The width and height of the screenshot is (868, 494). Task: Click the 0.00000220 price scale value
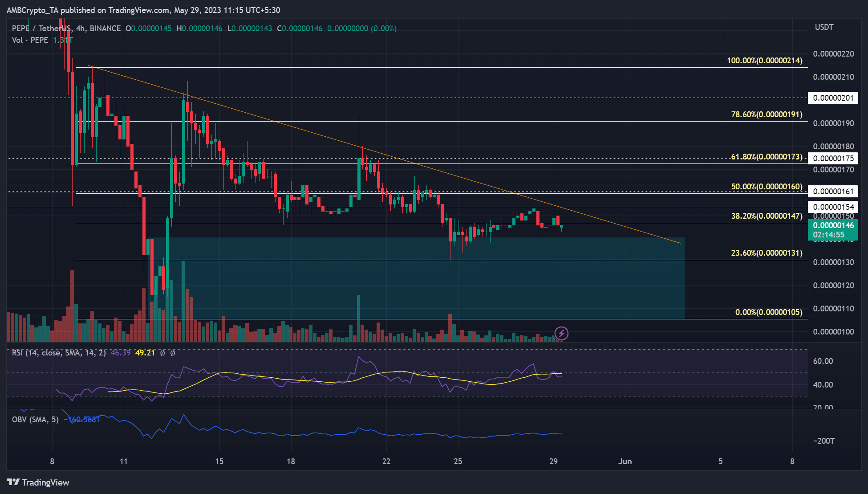pyautogui.click(x=833, y=54)
